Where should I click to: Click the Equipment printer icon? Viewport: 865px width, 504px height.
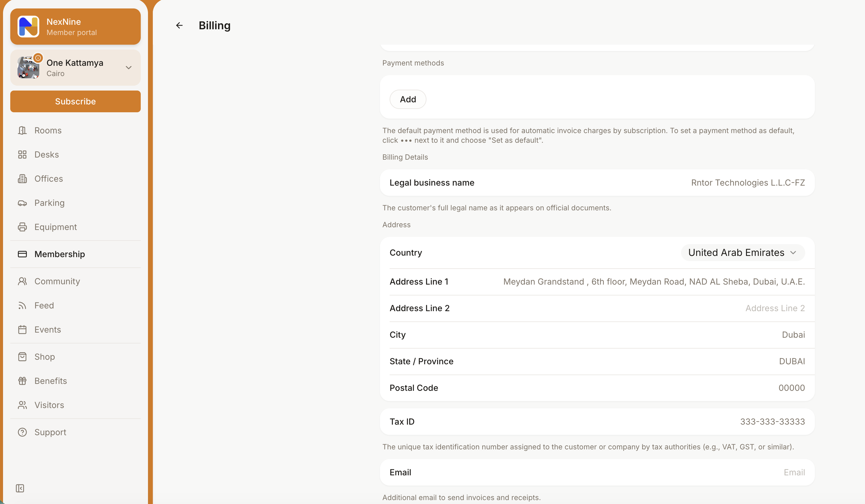tap(22, 227)
